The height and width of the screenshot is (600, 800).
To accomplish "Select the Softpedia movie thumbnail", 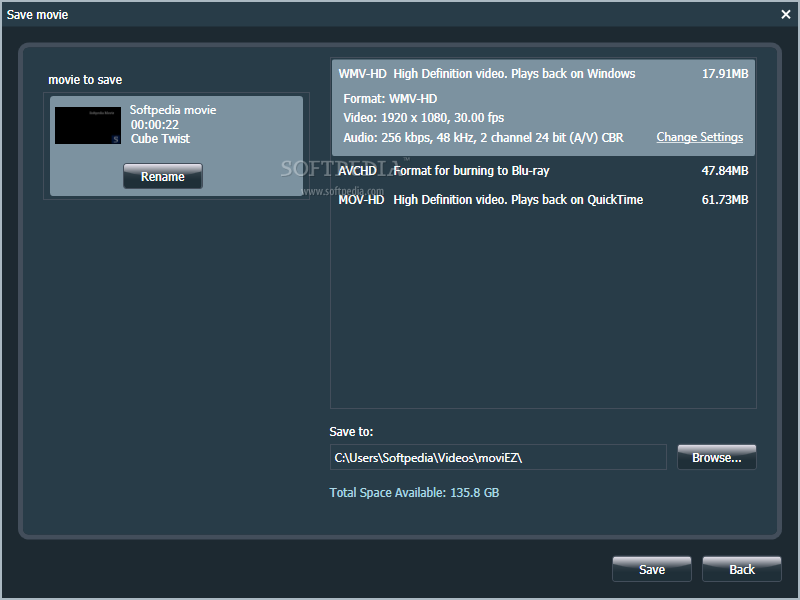I will click(x=88, y=125).
